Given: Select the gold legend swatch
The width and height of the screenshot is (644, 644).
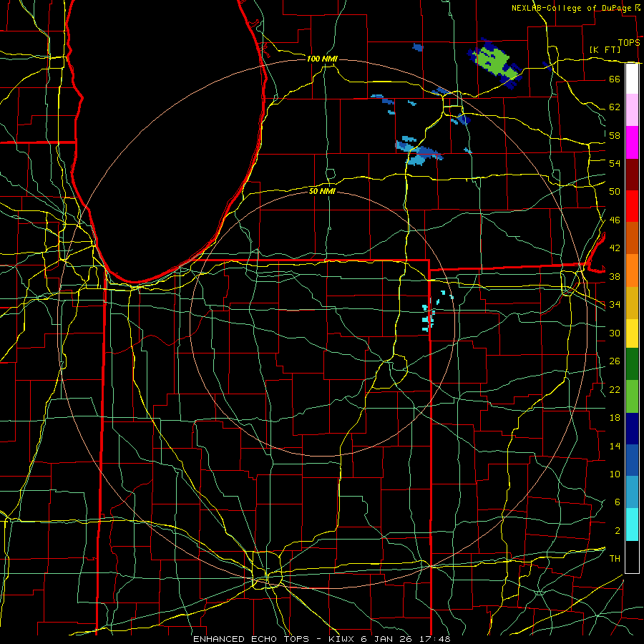Looking at the screenshot, I should (632, 303).
